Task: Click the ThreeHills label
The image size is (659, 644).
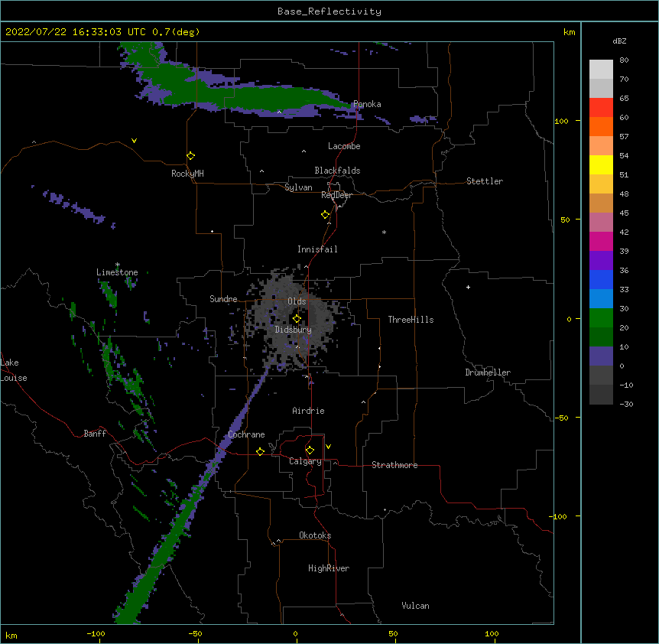Action: click(x=411, y=320)
